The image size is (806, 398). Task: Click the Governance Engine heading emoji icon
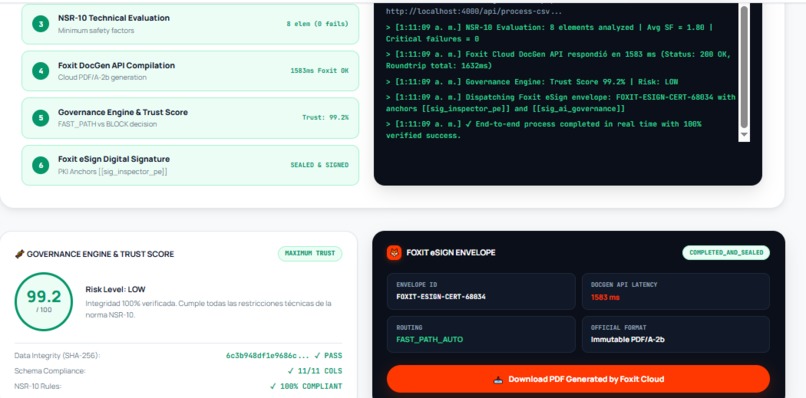click(x=20, y=254)
